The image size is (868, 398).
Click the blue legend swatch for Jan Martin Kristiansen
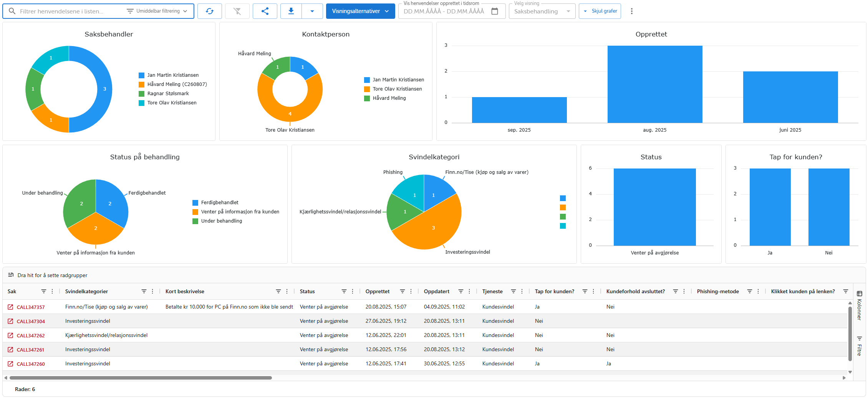coord(141,75)
